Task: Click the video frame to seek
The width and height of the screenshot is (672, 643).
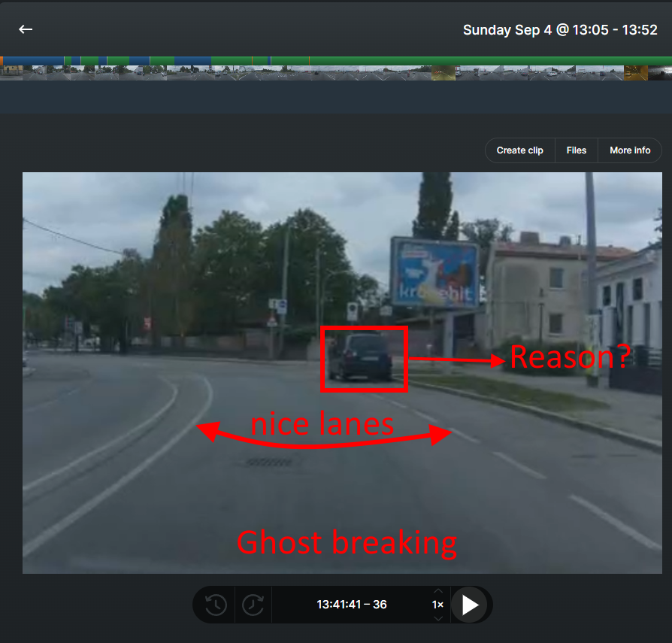Action: tap(342, 372)
